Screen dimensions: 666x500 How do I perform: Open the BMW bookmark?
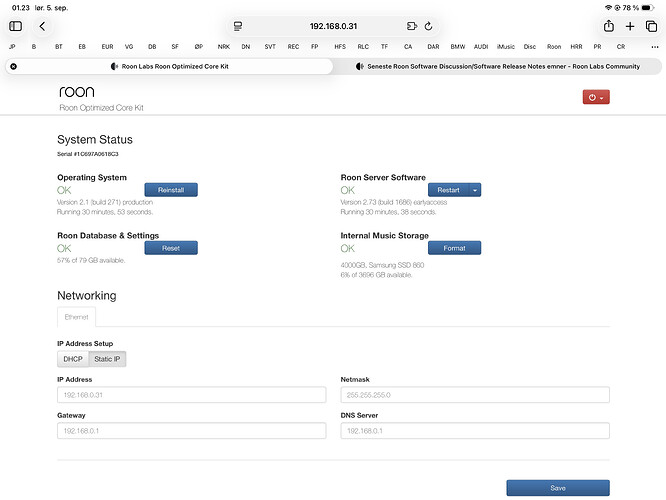(x=457, y=47)
